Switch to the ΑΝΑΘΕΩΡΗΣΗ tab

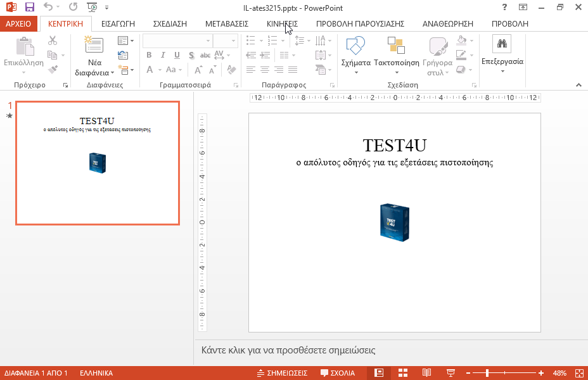(448, 23)
